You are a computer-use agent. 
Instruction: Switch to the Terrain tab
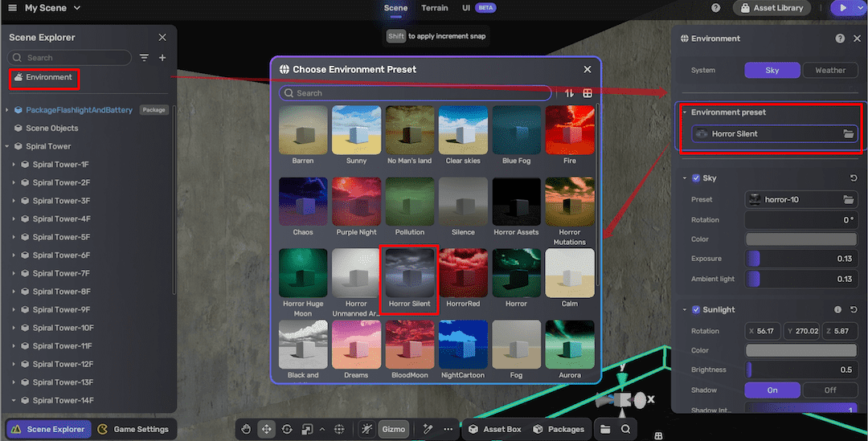[435, 8]
